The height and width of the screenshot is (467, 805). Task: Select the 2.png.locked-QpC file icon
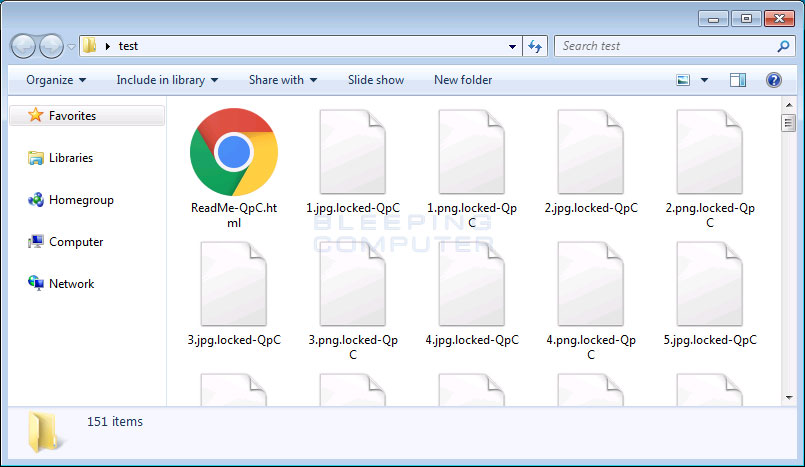(x=710, y=152)
